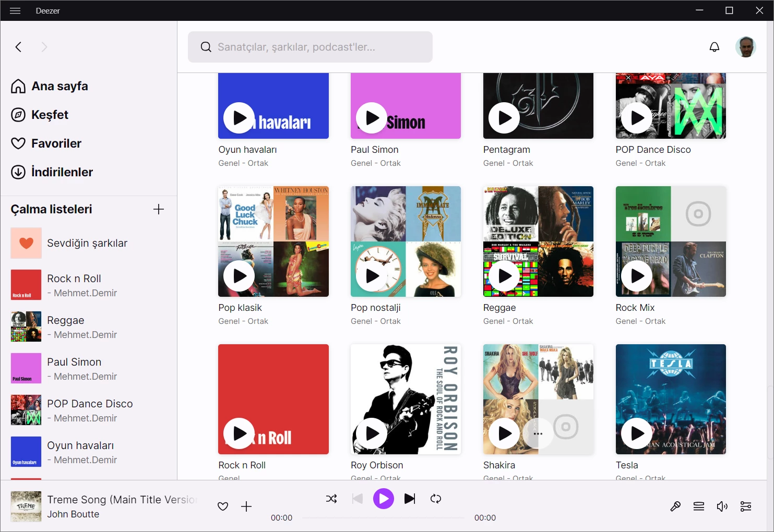This screenshot has height=532, width=774.
Task: Open the Roy Orbison title link
Action: coord(377,465)
